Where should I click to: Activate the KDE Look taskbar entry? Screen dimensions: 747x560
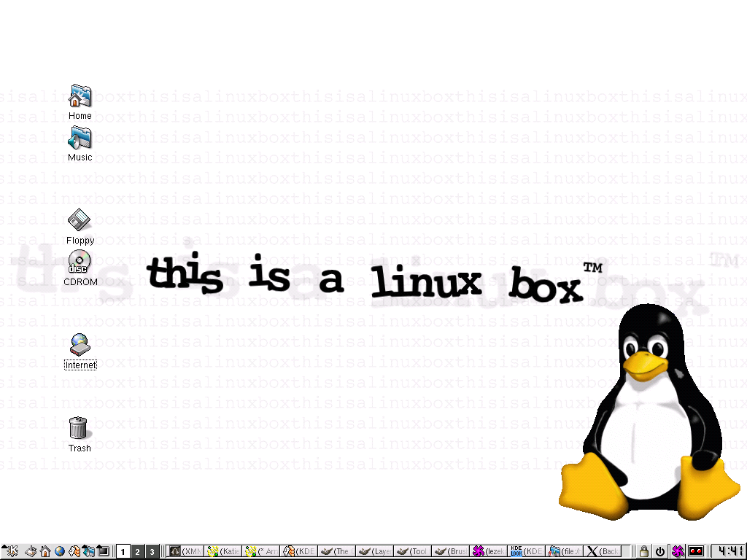527,551
